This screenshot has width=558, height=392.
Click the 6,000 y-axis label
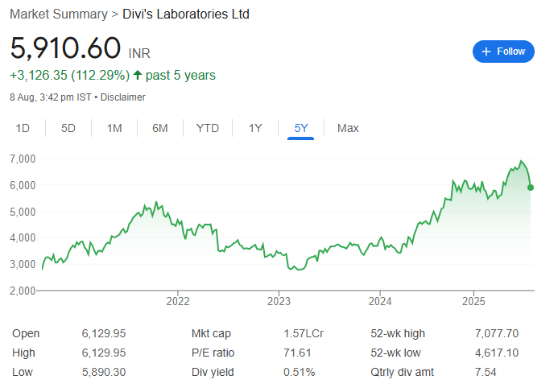pyautogui.click(x=23, y=185)
